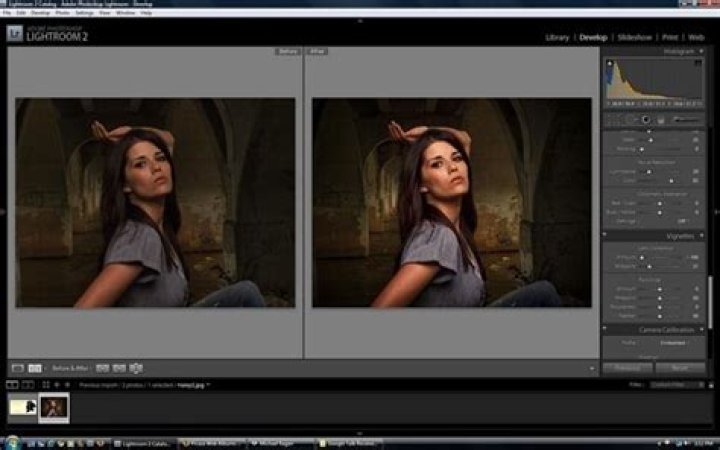
Task: Open the Slideshow module tab
Action: (x=634, y=38)
